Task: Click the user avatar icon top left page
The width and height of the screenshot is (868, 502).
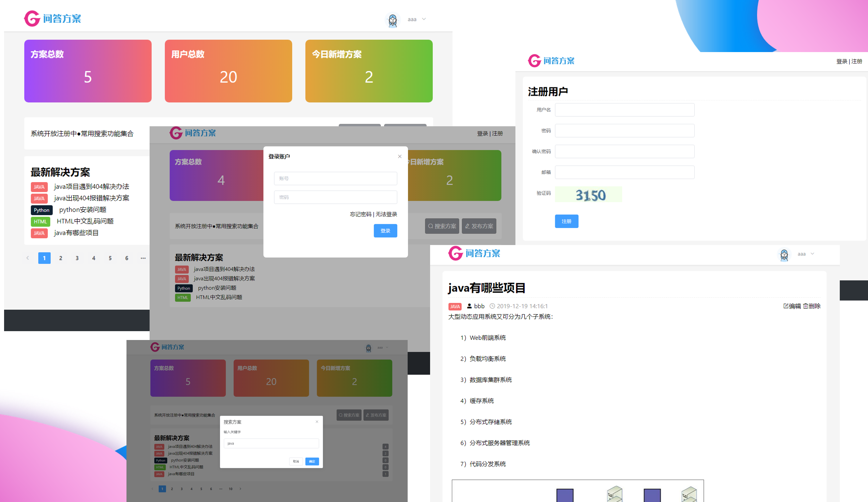Action: tap(392, 20)
